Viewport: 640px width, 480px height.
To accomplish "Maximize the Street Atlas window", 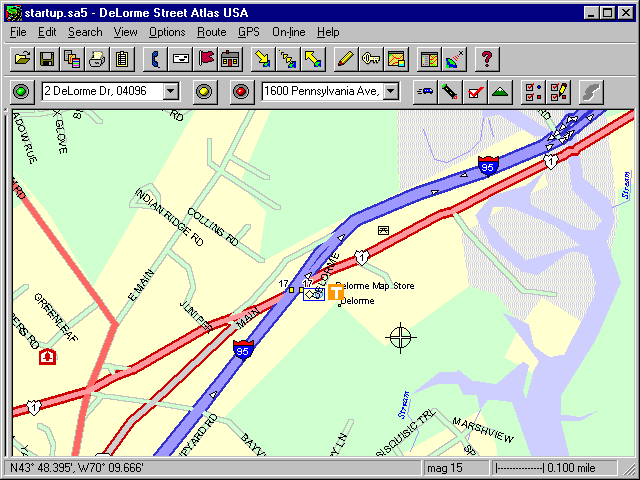I will pos(608,13).
